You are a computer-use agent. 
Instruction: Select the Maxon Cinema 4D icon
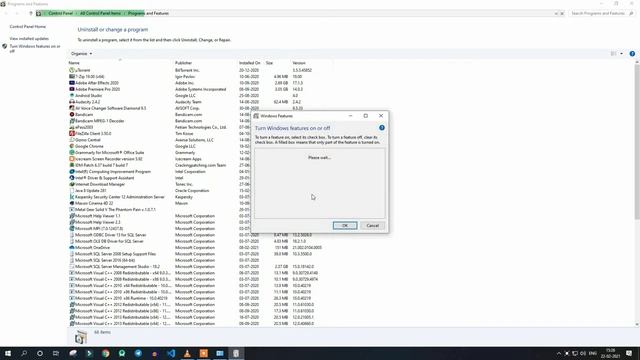(72, 203)
